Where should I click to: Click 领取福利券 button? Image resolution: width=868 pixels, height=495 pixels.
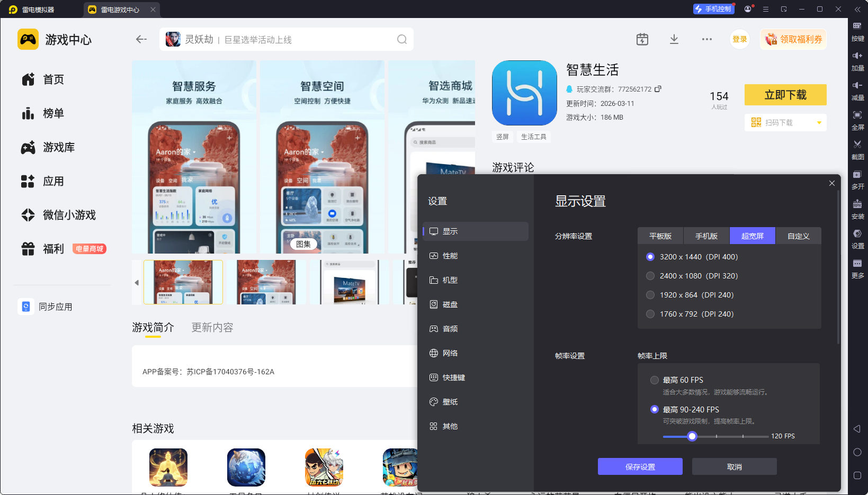pyautogui.click(x=793, y=39)
